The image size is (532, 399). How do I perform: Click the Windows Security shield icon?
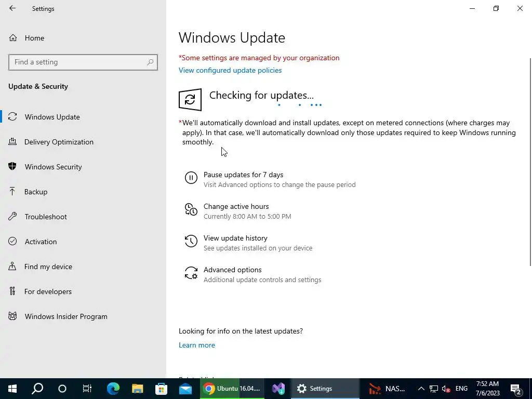click(x=12, y=166)
